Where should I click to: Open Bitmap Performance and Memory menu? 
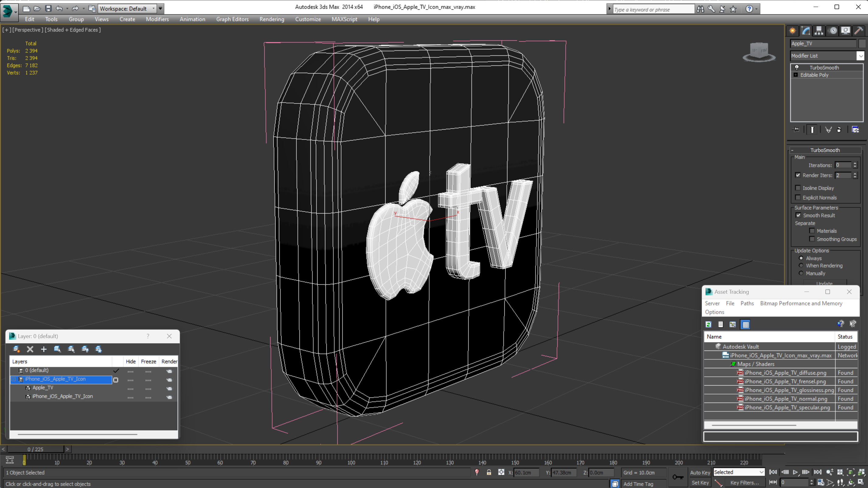tap(801, 303)
